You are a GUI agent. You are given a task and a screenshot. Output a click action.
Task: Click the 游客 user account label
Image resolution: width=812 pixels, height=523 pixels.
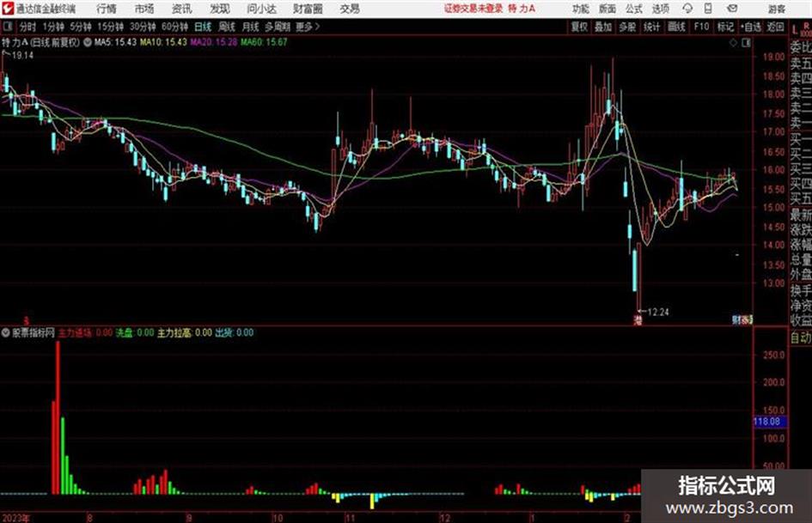pyautogui.click(x=776, y=9)
